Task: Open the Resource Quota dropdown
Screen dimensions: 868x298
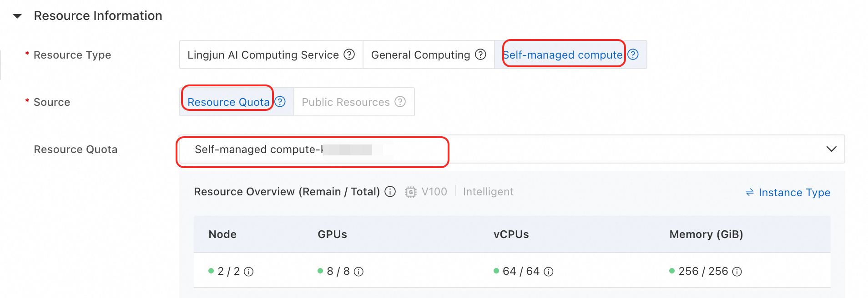Action: tap(409, 149)
